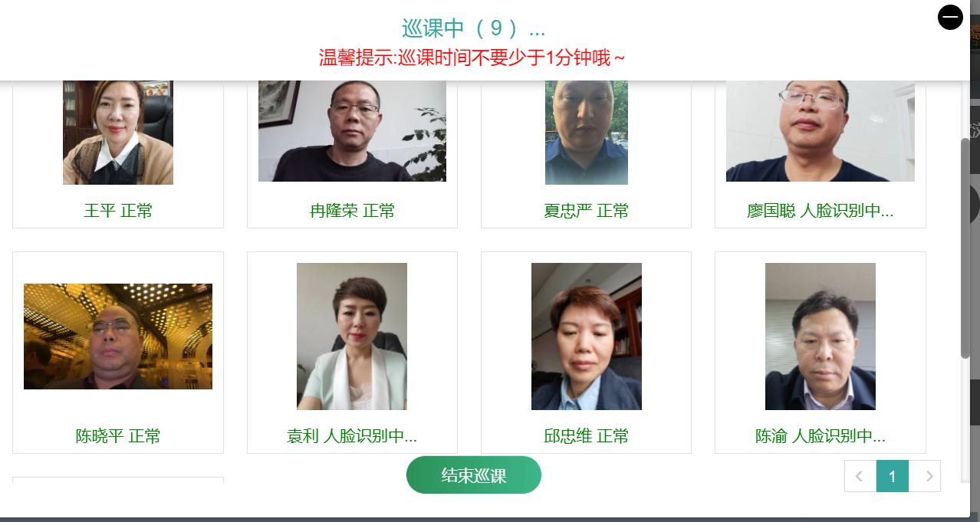Open 邱忠维's webcam thumbnail
The height and width of the screenshot is (522, 980).
pyautogui.click(x=587, y=337)
